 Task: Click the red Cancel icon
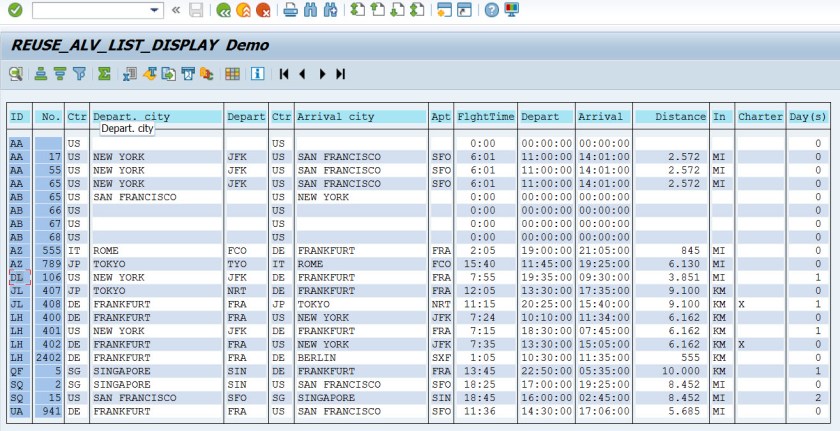(262, 10)
